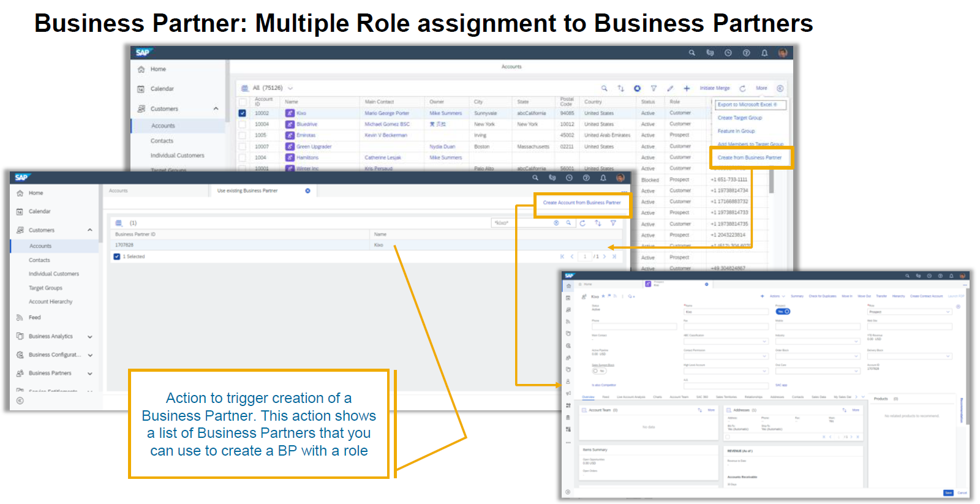Check the account 1004 Hamiltons row checkbox
This screenshot has width=980, height=504.
(243, 157)
